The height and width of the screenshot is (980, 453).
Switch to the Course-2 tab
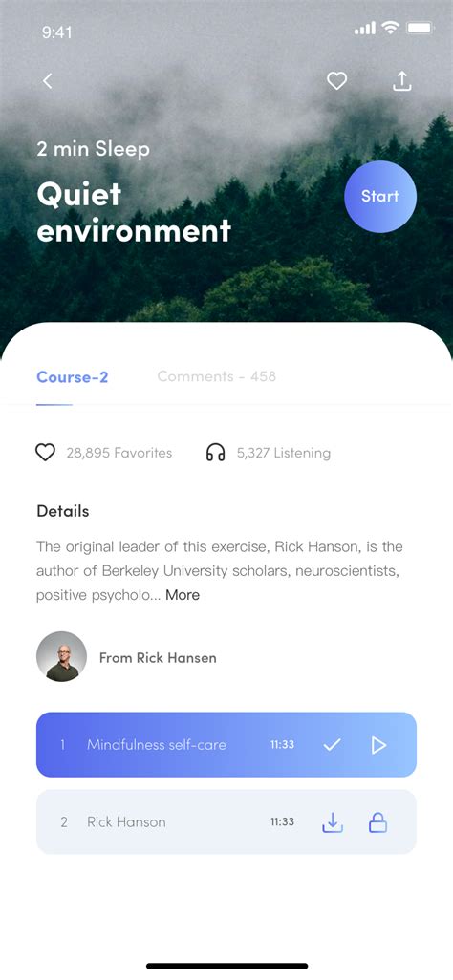coord(72,377)
